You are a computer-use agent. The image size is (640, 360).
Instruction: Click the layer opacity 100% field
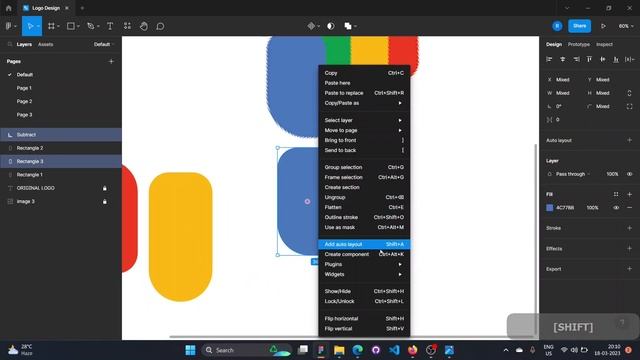point(612,174)
